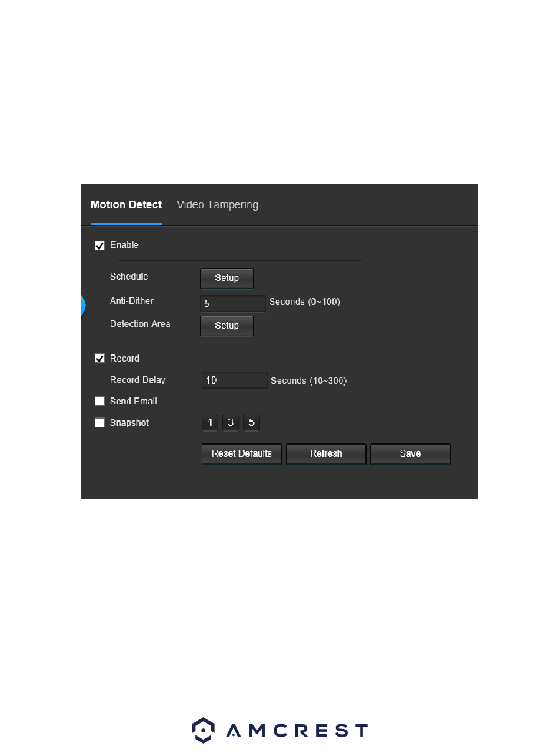Screen dimensions: 559x756
Task: Click the 'Seconds (0~100)' text
Action: [x=305, y=302]
